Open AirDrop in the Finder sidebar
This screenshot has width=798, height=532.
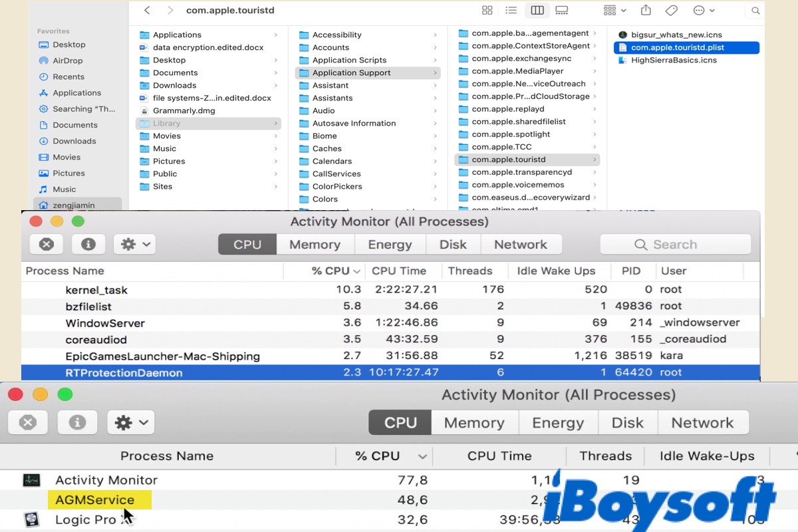pyautogui.click(x=68, y=61)
